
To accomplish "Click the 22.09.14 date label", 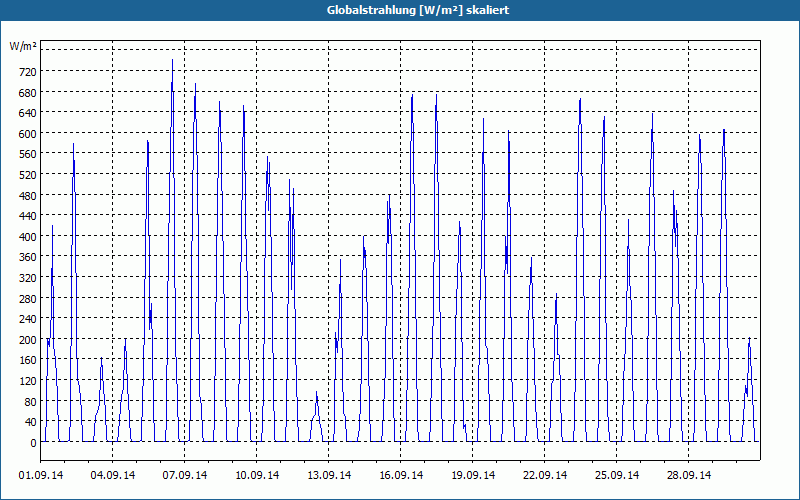I will point(544,475).
